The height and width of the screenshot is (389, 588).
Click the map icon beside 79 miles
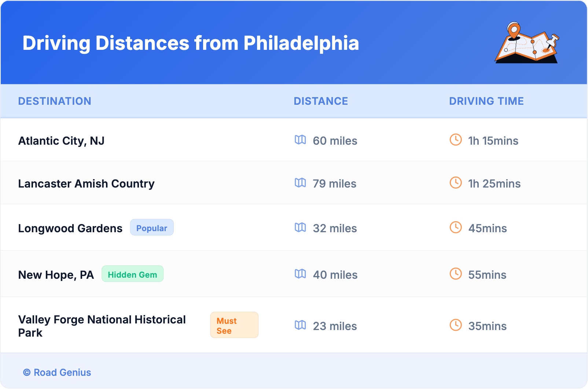(x=300, y=183)
